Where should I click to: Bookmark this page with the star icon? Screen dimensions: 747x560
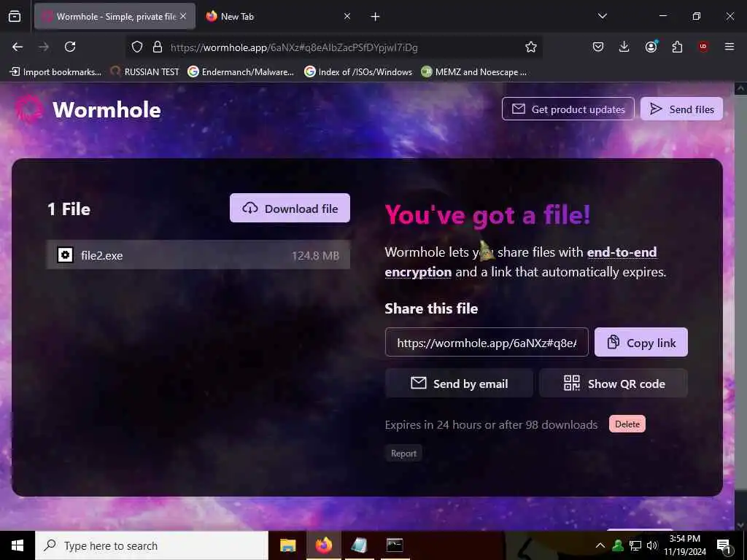click(531, 47)
